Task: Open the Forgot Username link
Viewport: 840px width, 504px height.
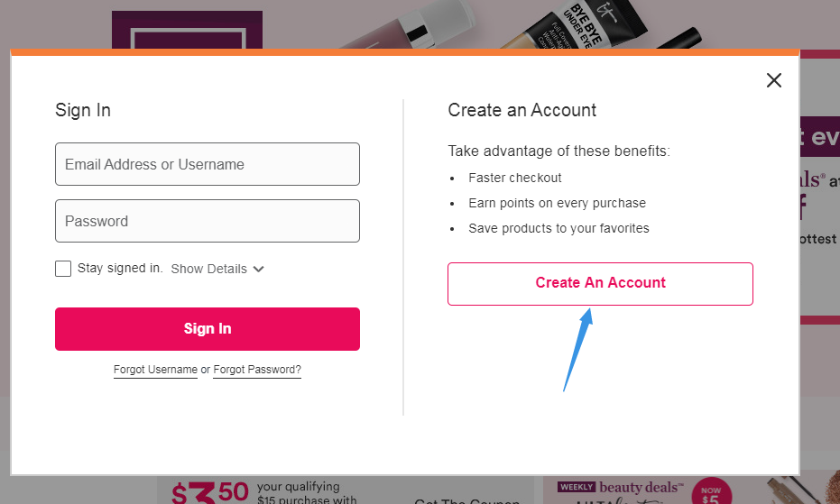Action: click(x=155, y=370)
